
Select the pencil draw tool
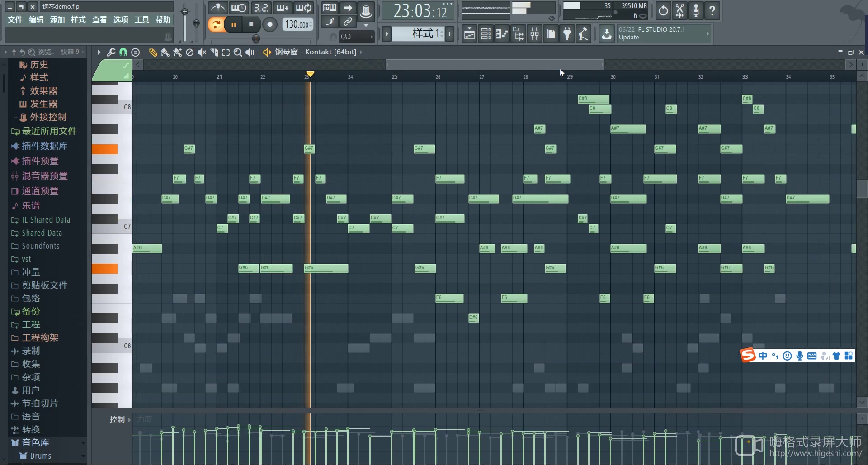[153, 52]
